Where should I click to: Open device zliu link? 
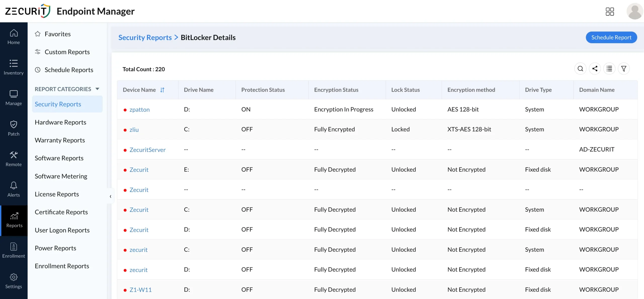(134, 129)
